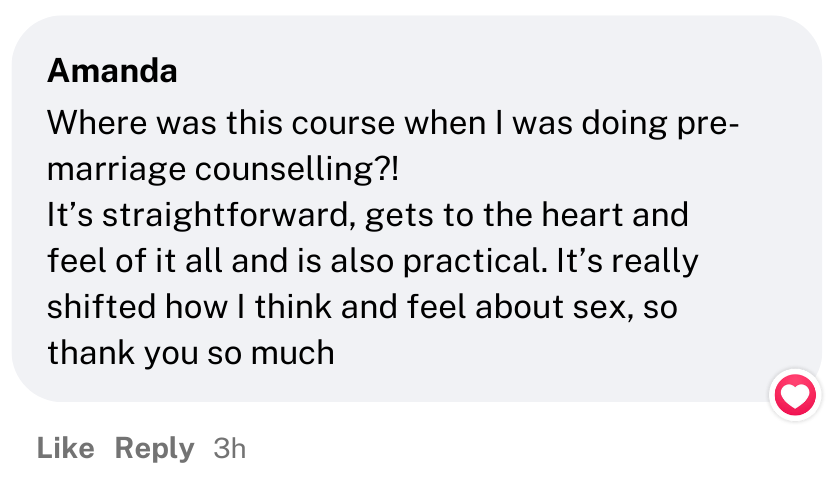Click the heart reaction icon on comment
The width and height of the screenshot is (835, 484).
797,396
